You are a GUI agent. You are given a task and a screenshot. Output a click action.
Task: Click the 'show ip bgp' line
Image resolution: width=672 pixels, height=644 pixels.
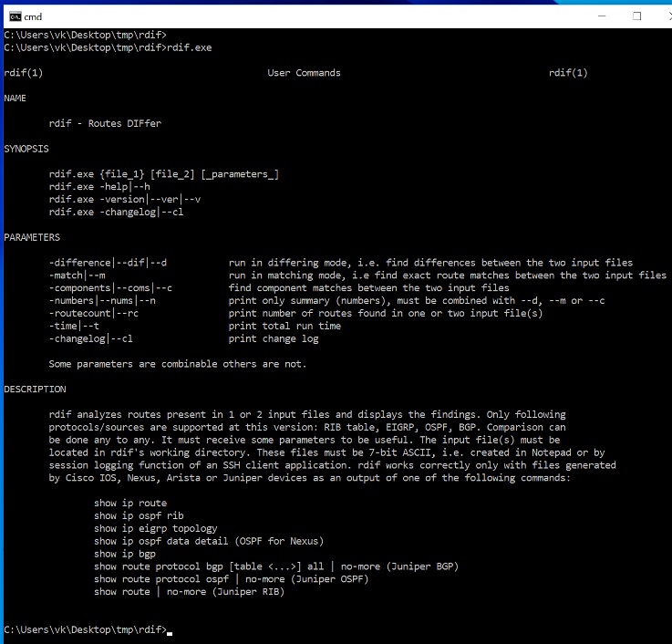pos(125,554)
